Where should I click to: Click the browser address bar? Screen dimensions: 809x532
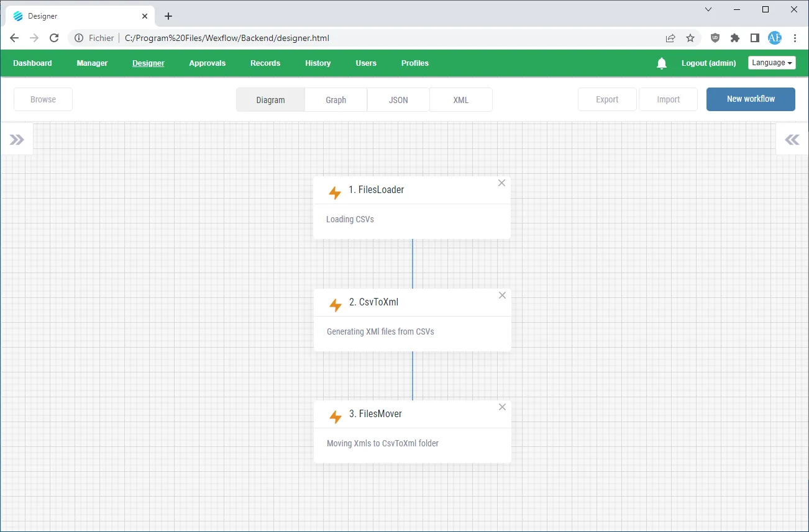(x=373, y=38)
